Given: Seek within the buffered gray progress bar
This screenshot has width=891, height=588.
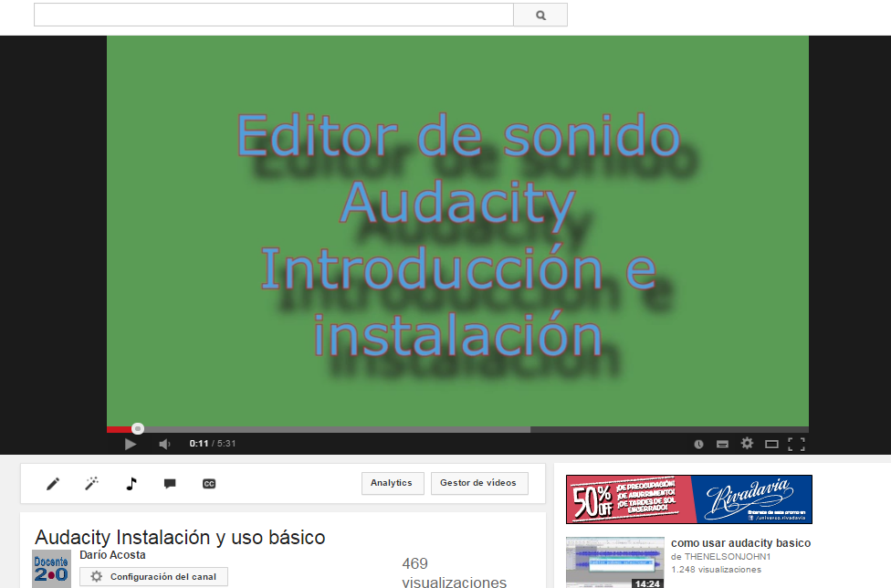Looking at the screenshot, I should [x=337, y=429].
